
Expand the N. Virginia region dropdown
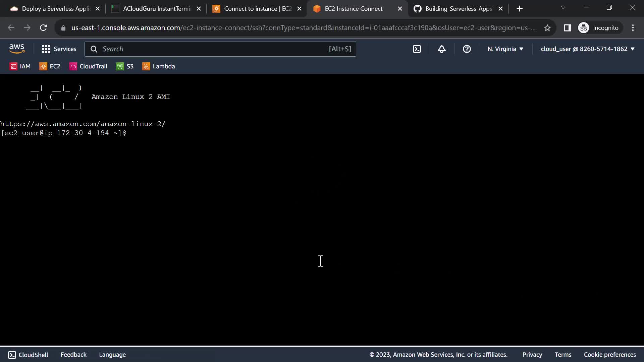pos(505,49)
